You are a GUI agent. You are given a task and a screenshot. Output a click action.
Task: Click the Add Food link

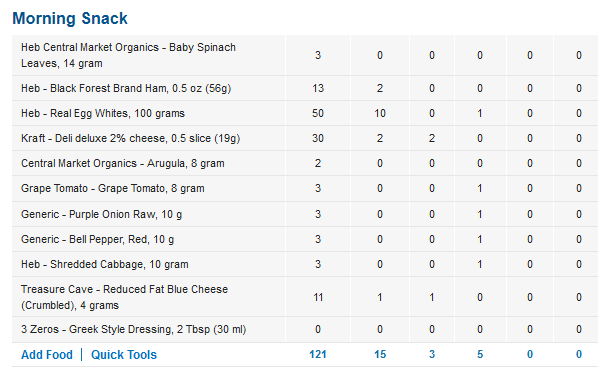[47, 355]
